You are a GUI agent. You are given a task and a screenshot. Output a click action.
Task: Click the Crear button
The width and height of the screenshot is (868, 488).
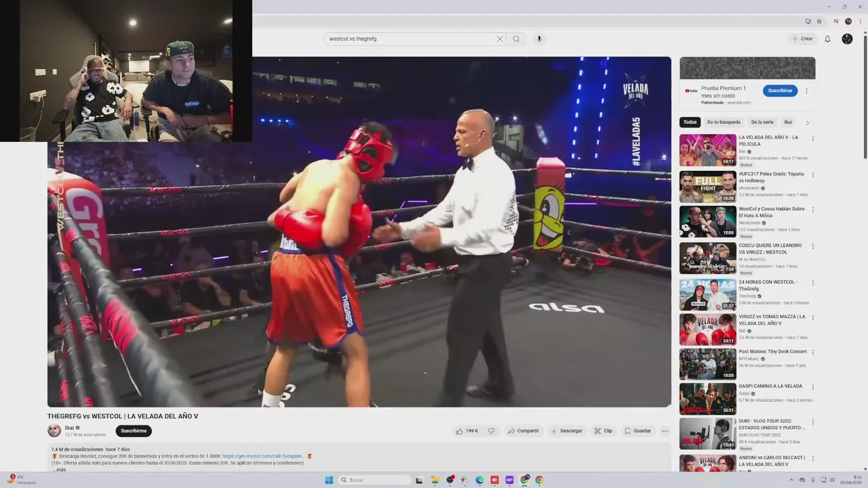coord(802,39)
